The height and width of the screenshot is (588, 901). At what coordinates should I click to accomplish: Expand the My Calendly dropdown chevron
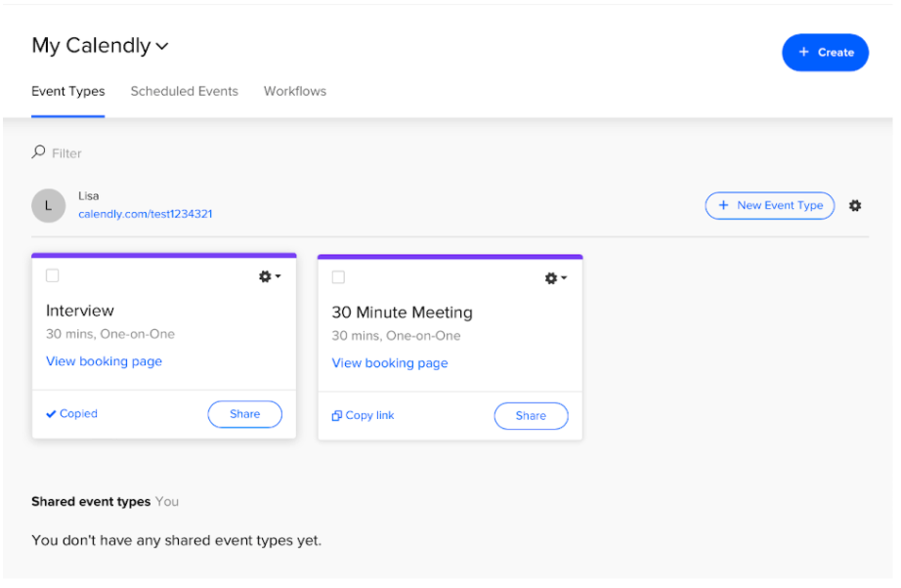(x=162, y=46)
